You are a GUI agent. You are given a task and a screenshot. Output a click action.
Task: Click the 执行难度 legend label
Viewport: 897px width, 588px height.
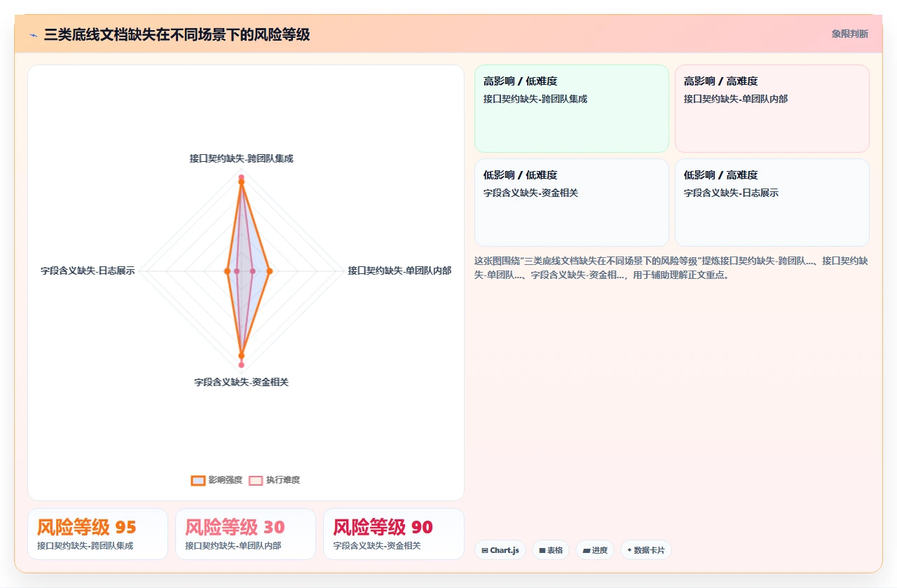tap(283, 480)
